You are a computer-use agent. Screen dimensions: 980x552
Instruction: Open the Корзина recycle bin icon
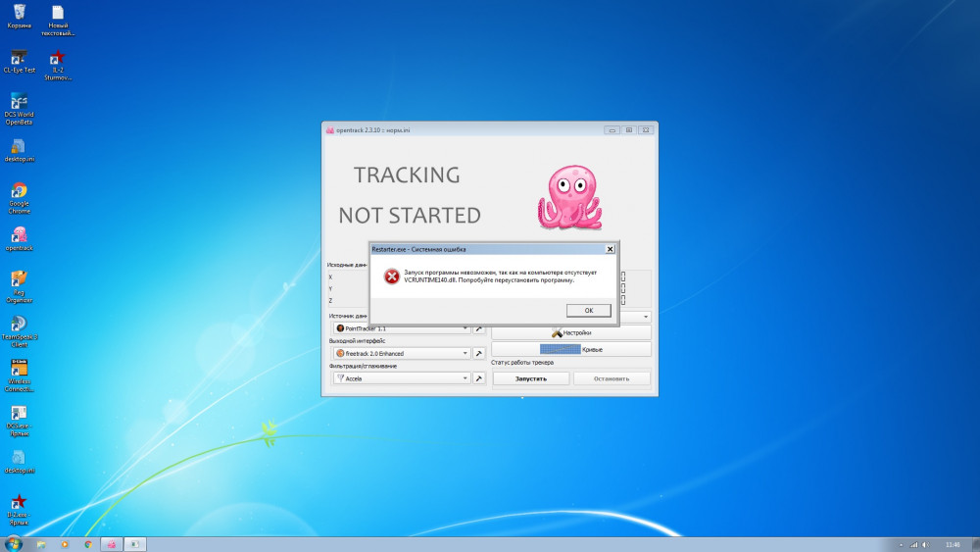click(20, 17)
